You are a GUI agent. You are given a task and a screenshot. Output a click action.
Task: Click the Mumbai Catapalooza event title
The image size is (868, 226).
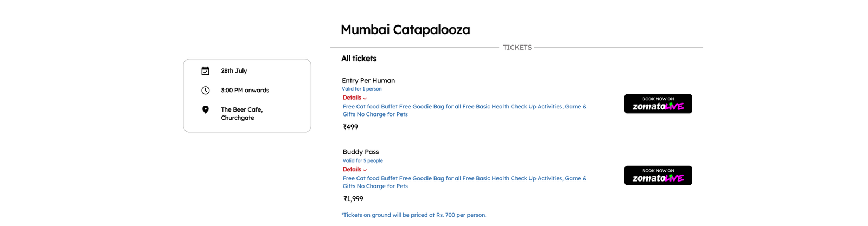pyautogui.click(x=405, y=29)
